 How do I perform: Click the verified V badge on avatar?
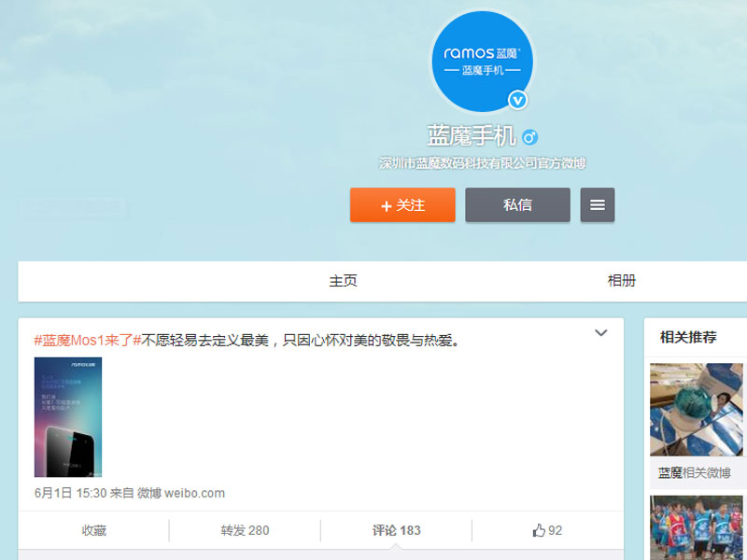pyautogui.click(x=518, y=100)
